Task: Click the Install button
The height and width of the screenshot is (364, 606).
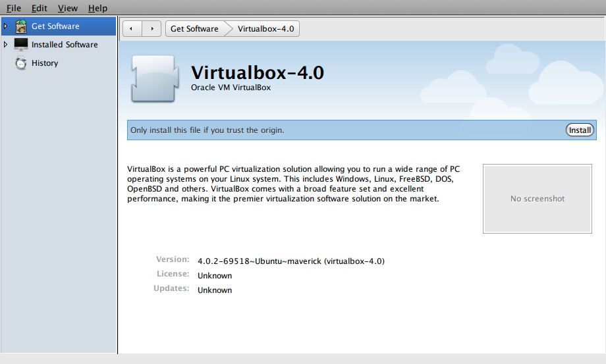Action: click(x=580, y=130)
